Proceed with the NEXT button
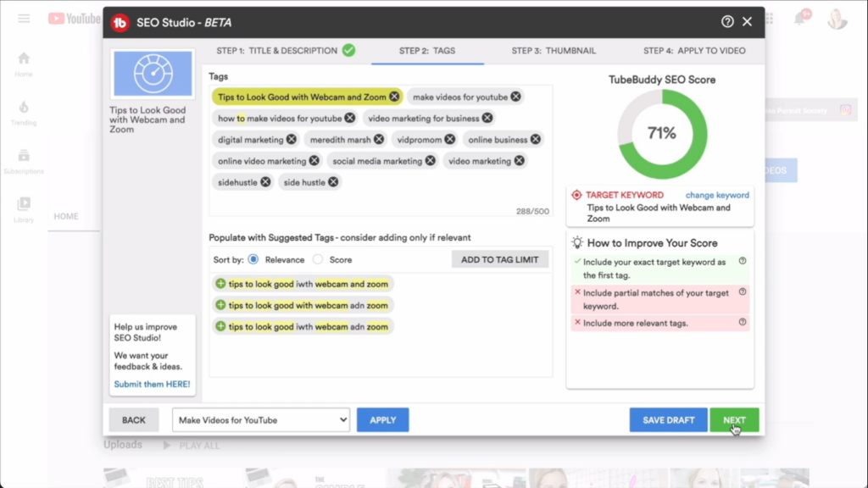 734,420
